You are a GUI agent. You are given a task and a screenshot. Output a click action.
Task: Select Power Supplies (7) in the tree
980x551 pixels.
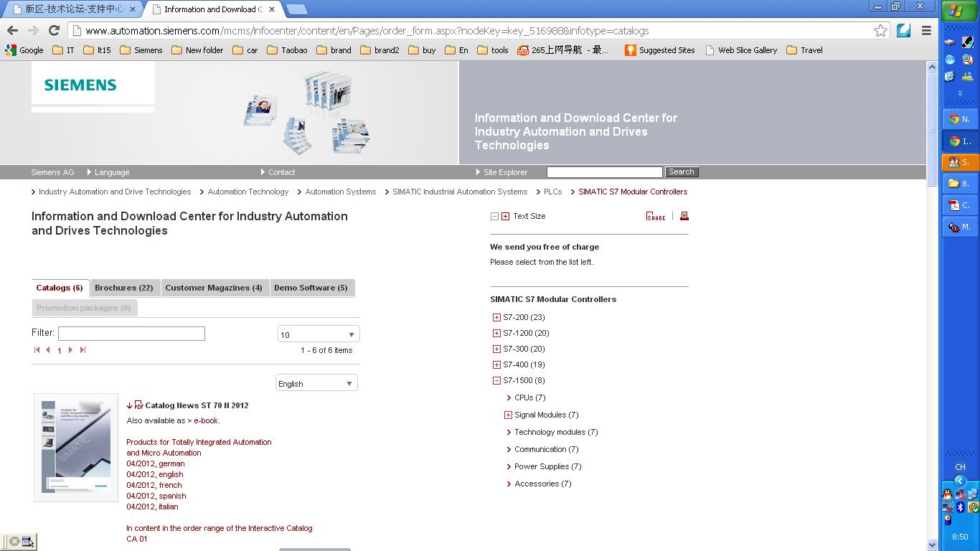pos(548,466)
